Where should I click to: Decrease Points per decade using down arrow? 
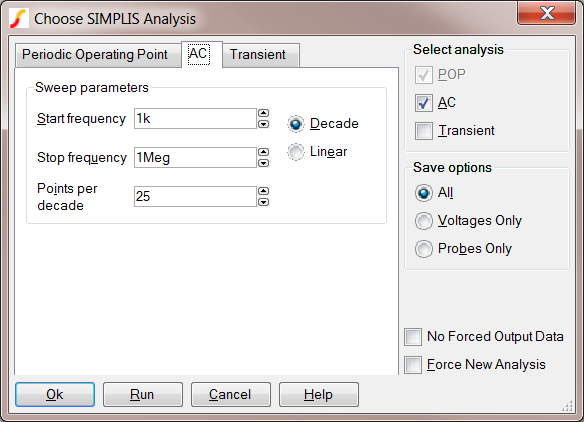pyautogui.click(x=264, y=202)
